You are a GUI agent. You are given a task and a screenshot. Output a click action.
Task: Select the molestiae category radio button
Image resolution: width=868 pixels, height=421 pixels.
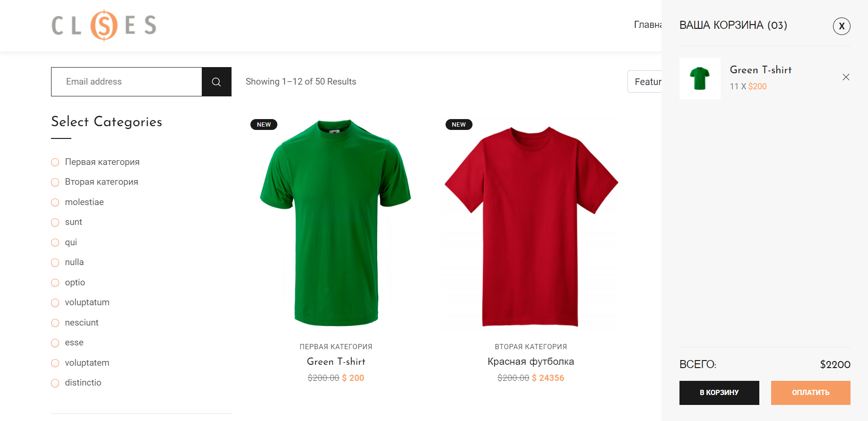[55, 203]
